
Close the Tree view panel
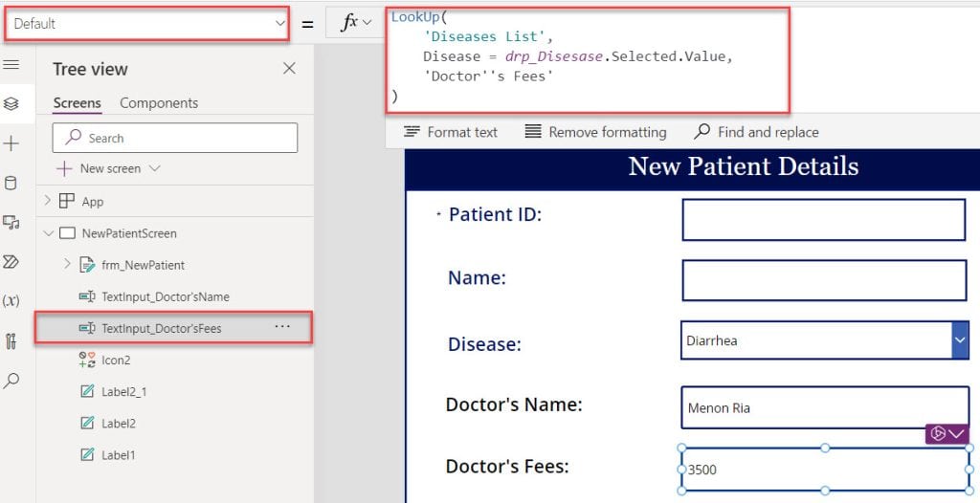coord(289,69)
